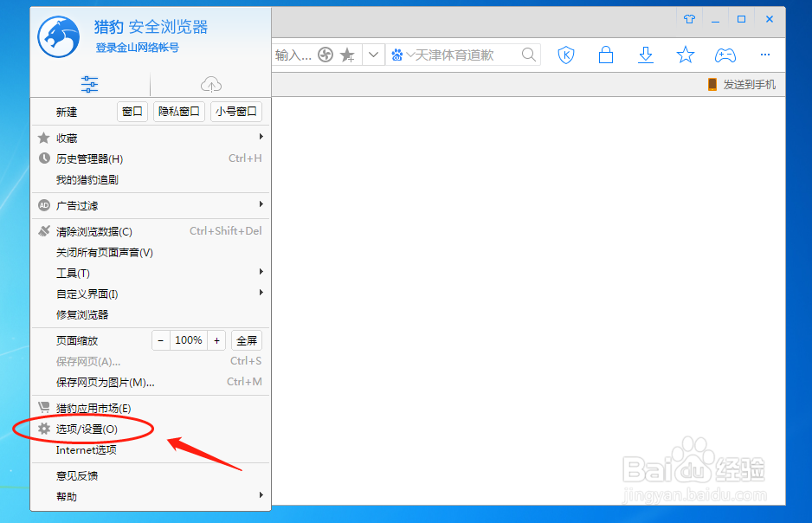Screen dimensions: 812x523
Task: Click the arrow at right of 广告过滤 row
Action: pos(261,204)
